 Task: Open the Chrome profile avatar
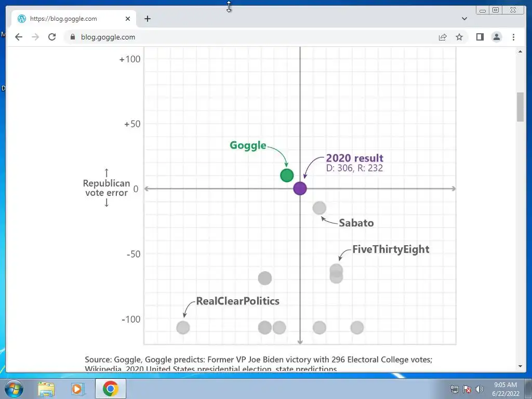[496, 37]
